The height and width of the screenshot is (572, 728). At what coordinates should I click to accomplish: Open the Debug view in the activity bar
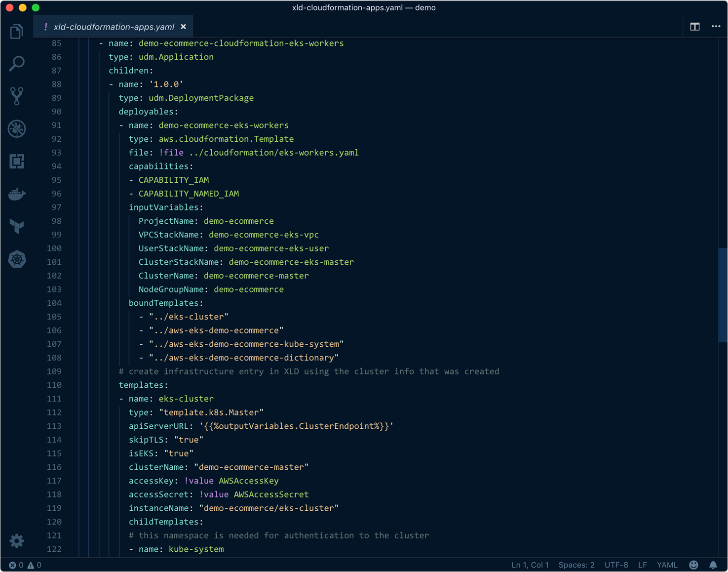17,129
